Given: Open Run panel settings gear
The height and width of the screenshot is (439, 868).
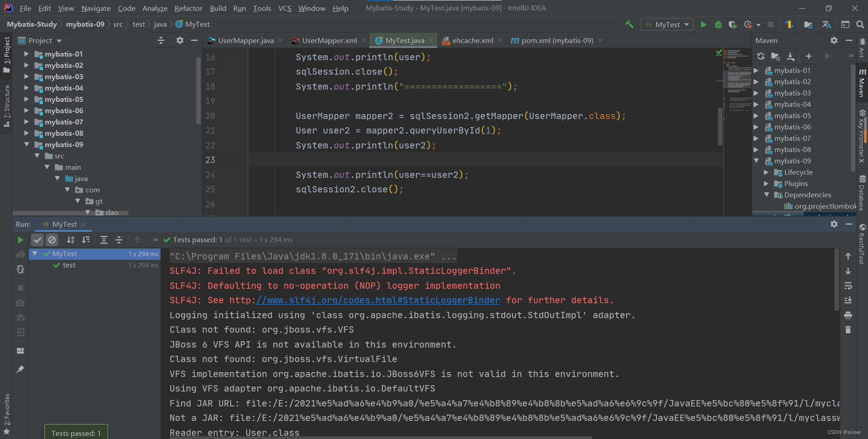Looking at the screenshot, I should 834,224.
